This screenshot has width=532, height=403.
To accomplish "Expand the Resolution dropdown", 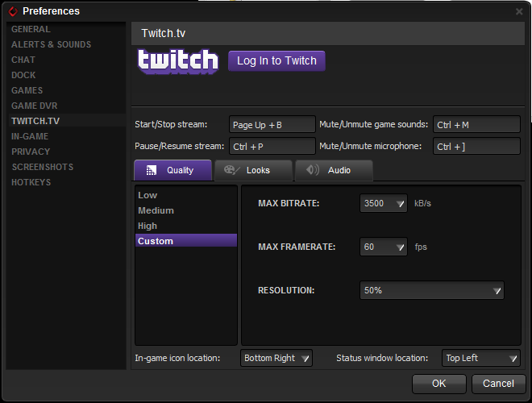I will coord(432,290).
